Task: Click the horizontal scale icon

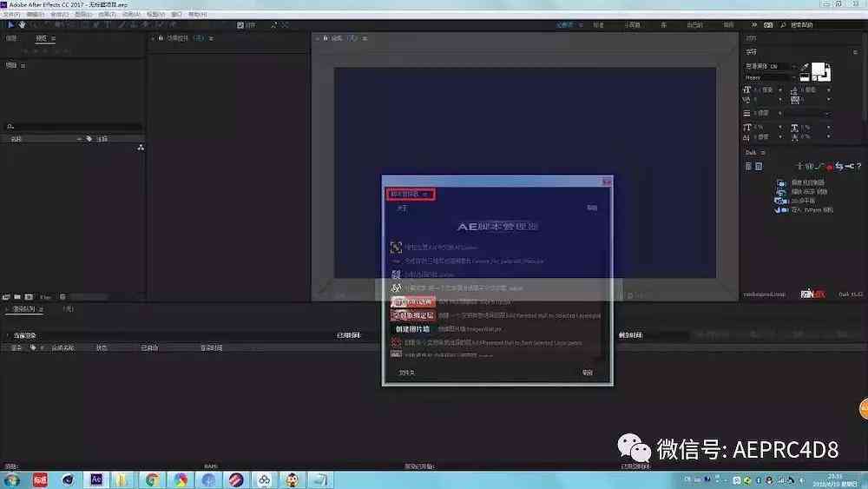Action: tap(795, 128)
